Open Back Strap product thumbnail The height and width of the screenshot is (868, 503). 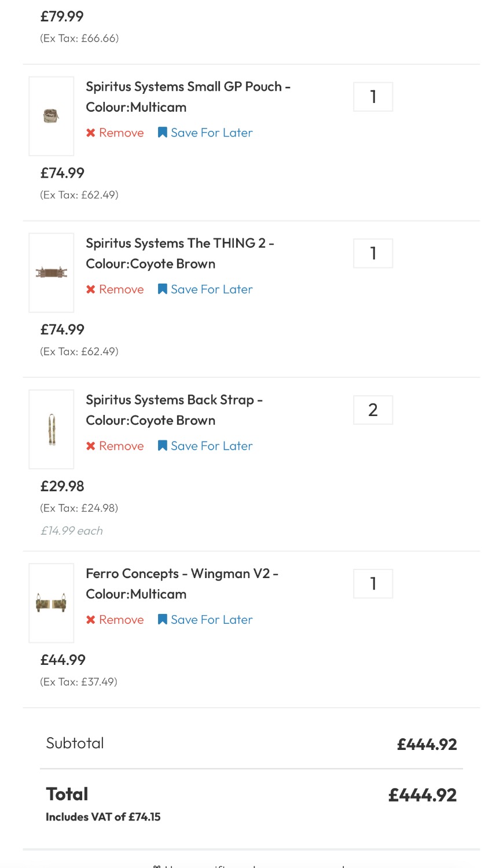tap(52, 429)
